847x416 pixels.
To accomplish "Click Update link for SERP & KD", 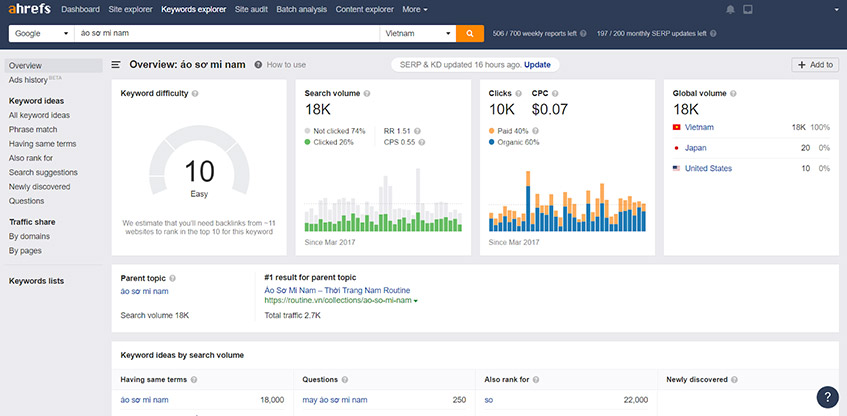I will tap(537, 65).
